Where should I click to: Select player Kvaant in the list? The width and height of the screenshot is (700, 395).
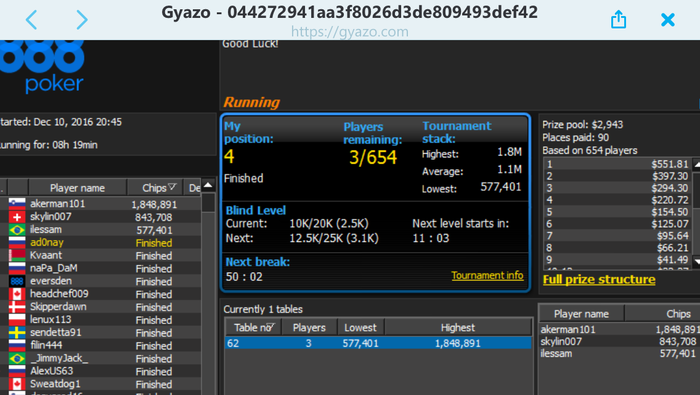pyautogui.click(x=46, y=255)
